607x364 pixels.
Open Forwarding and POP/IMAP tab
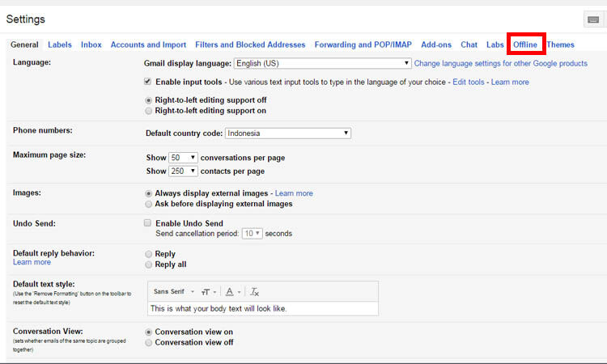click(363, 44)
